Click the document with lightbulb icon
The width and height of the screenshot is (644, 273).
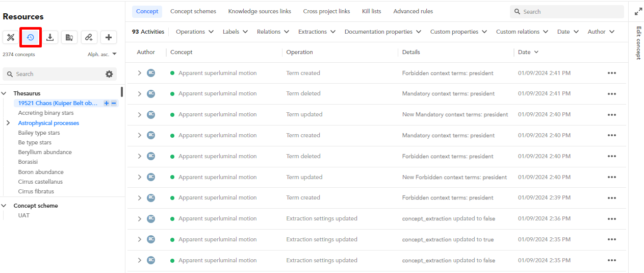[x=69, y=37]
